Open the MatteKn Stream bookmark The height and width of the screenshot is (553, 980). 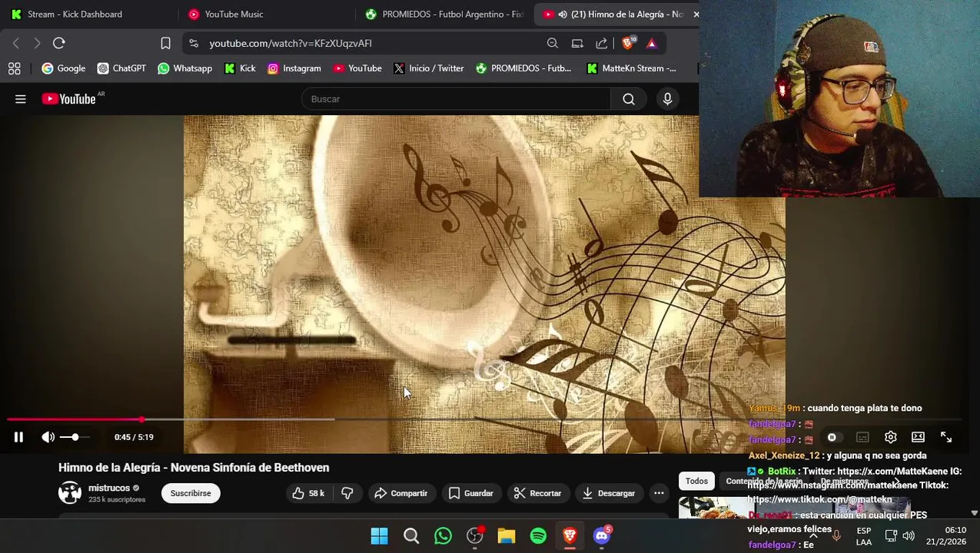[x=631, y=68]
